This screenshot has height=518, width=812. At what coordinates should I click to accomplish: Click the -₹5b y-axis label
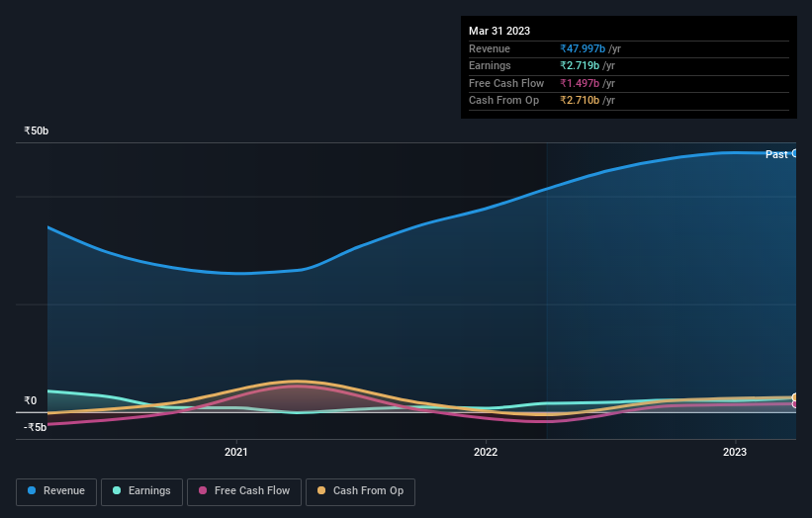36,427
